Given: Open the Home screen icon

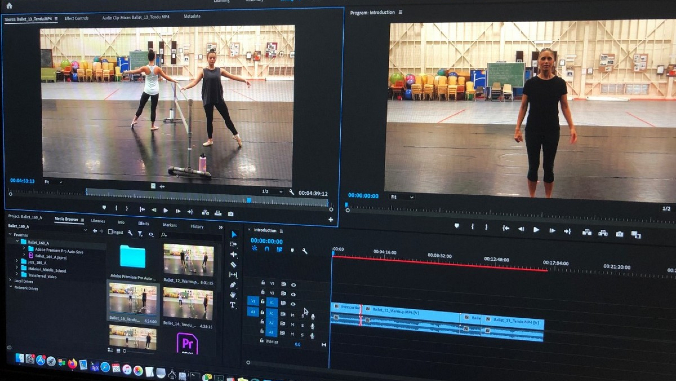Looking at the screenshot, I should click(x=9, y=6).
